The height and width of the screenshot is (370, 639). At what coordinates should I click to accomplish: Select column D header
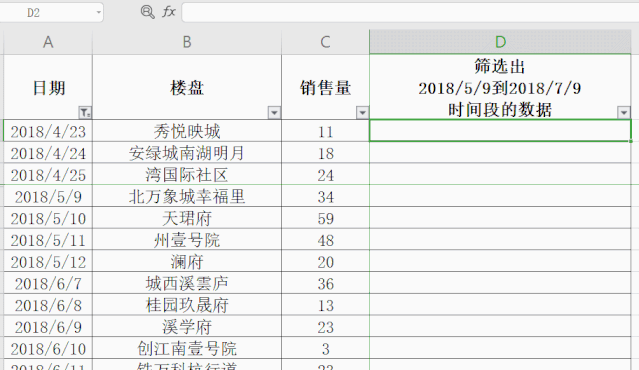pos(500,42)
